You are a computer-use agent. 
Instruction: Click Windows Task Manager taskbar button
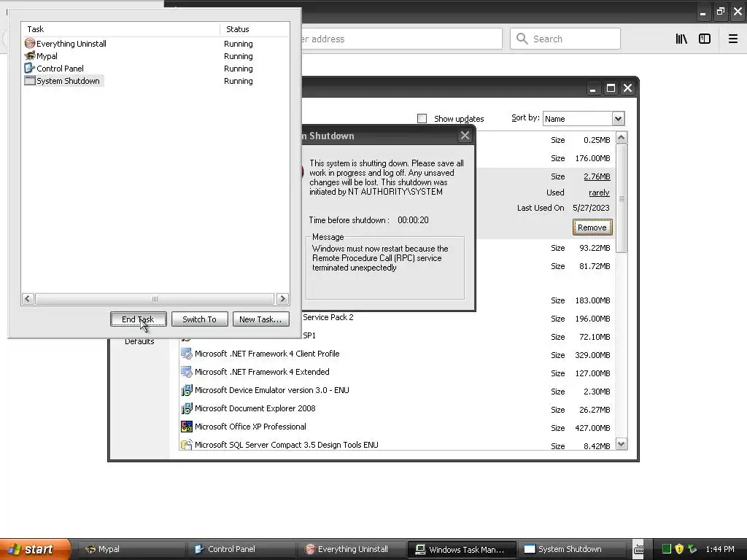point(461,549)
